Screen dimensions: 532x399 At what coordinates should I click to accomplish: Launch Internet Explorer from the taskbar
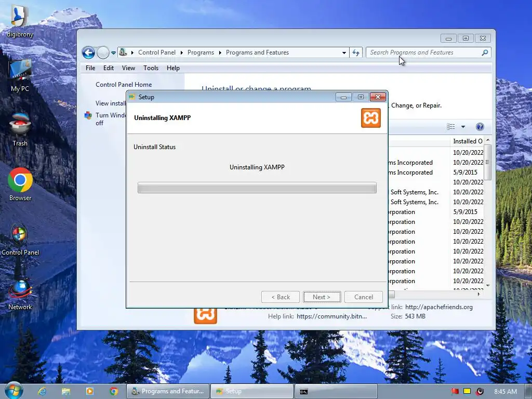[x=42, y=391]
